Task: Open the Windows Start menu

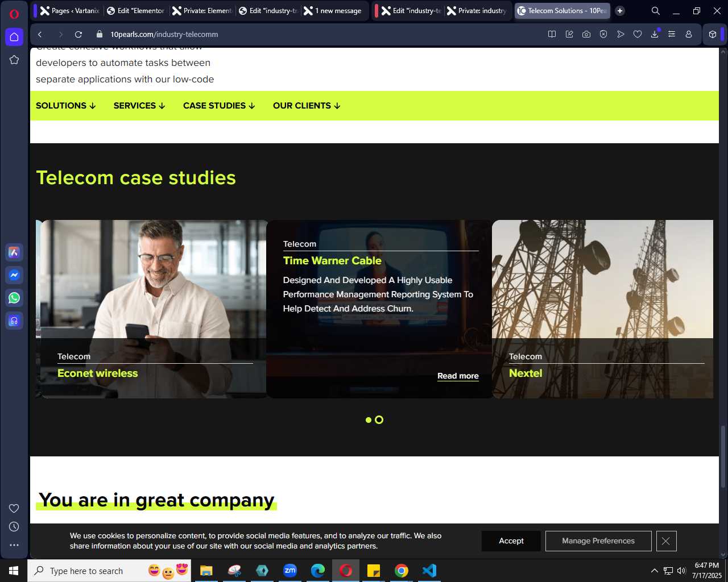Action: [14, 571]
